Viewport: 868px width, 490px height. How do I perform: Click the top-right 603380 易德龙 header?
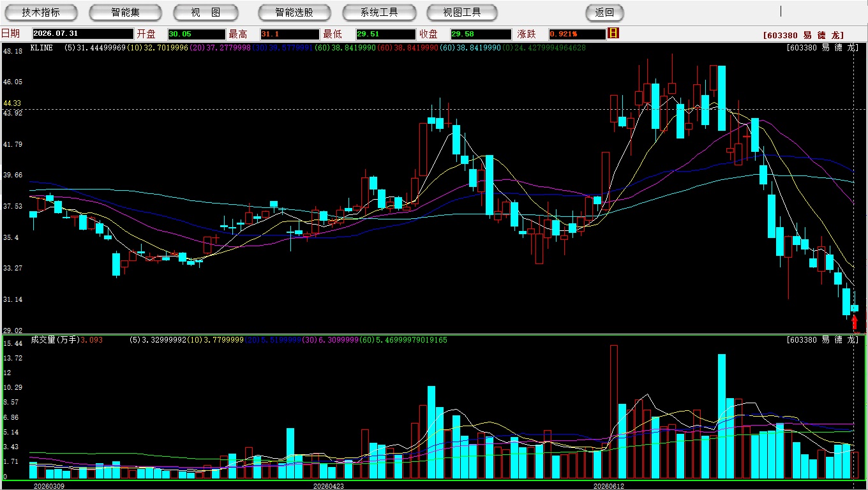804,36
